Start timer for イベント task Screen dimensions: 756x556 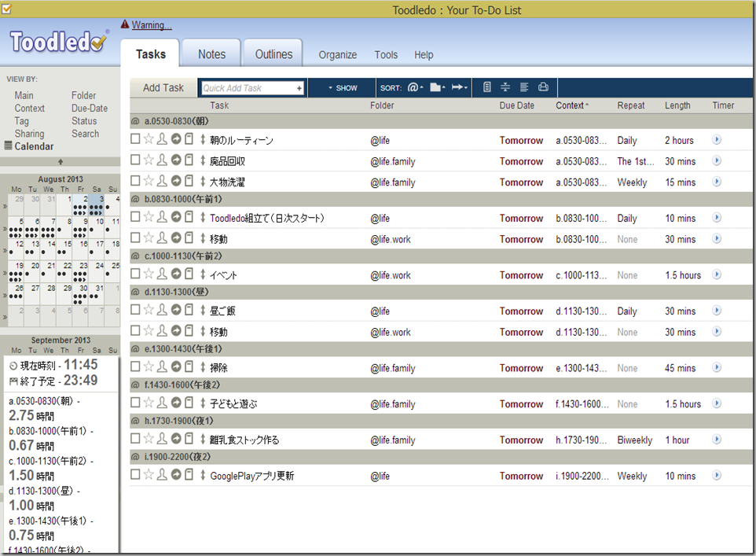717,274
